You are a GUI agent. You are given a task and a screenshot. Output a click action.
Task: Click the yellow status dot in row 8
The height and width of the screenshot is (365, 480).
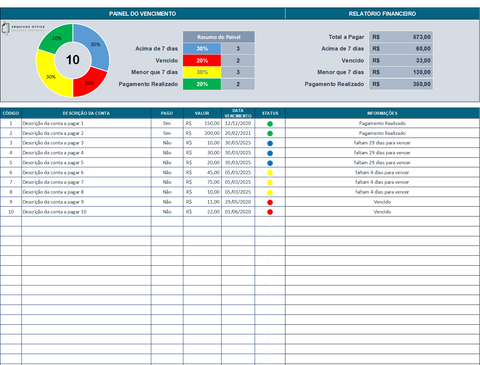[270, 192]
